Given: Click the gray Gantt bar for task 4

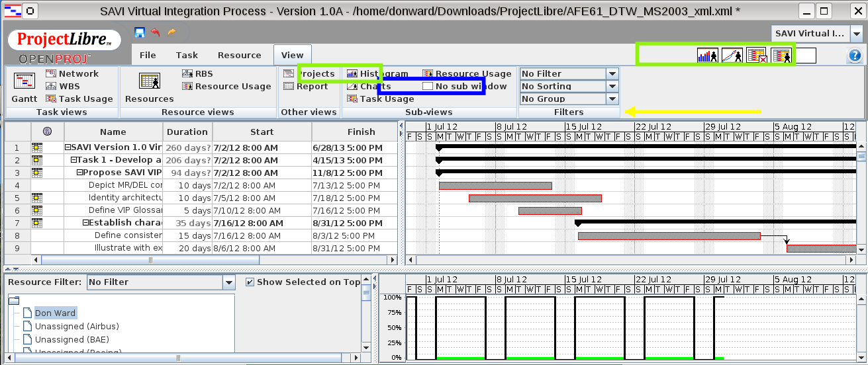Looking at the screenshot, I should pos(495,185).
